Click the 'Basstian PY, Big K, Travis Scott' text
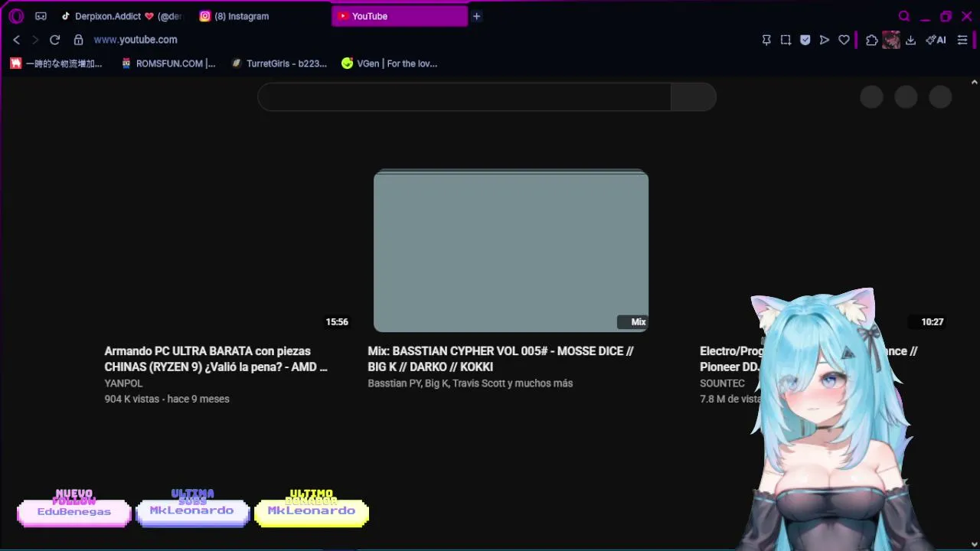The image size is (980, 551). [x=470, y=383]
